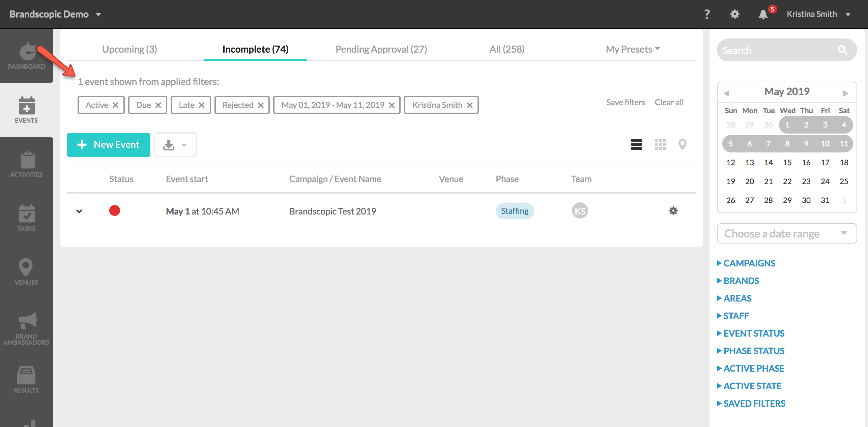This screenshot has height=427, width=868.
Task: Switch to Upcoming (3) tab
Action: tap(129, 49)
